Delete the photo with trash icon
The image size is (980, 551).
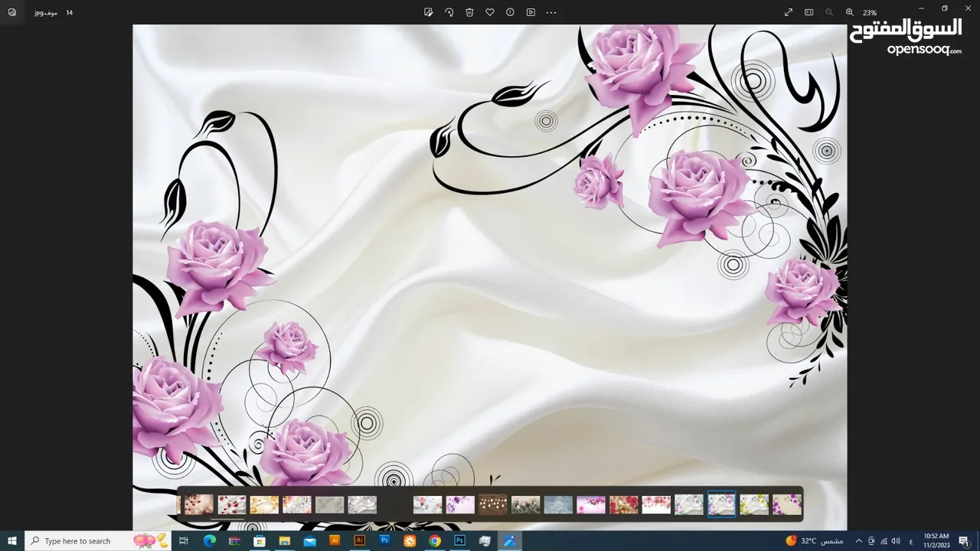pos(470,12)
